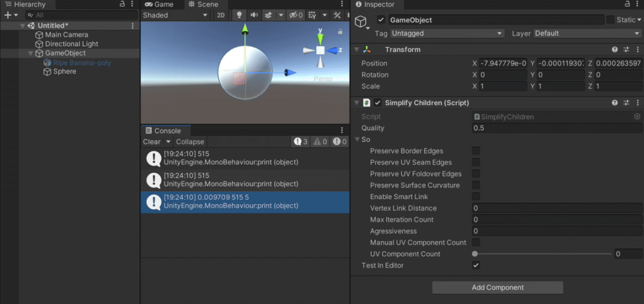Image resolution: width=644 pixels, height=304 pixels.
Task: Click the script object picker circle icon
Action: pos(637,117)
